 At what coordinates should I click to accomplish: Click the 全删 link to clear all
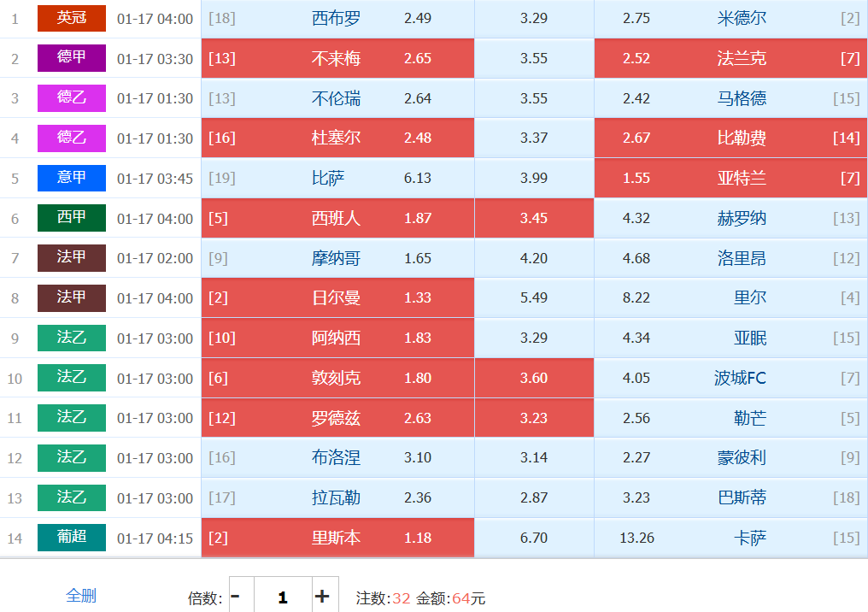[x=81, y=596]
